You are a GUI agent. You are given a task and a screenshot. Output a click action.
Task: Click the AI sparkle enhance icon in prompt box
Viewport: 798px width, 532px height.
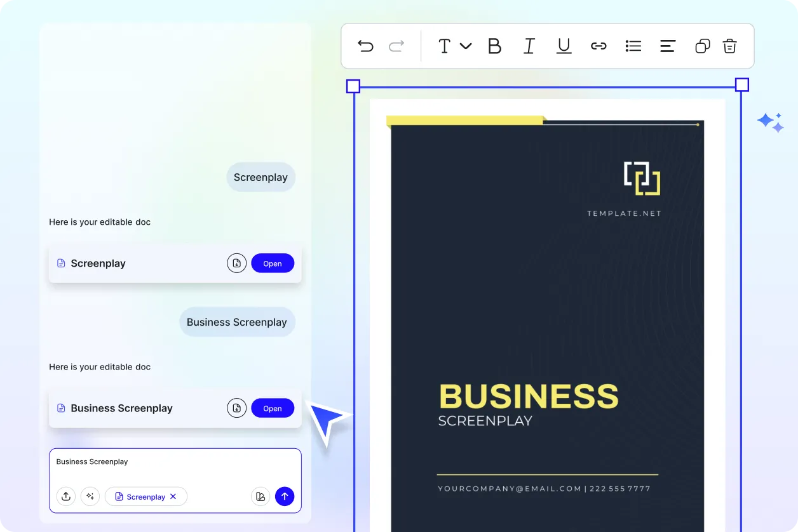(90, 496)
